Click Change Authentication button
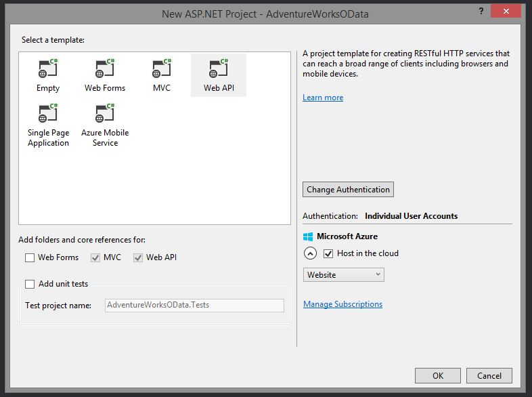The height and width of the screenshot is (397, 532). coord(348,190)
